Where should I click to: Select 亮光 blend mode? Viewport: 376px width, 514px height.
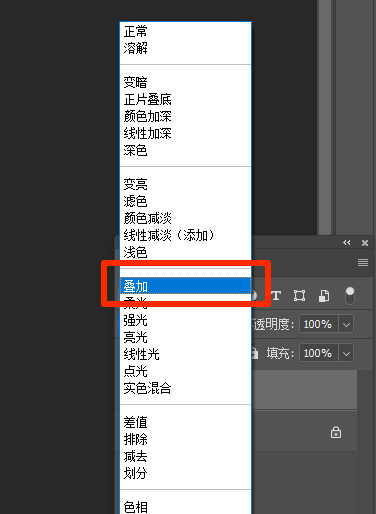(185, 337)
